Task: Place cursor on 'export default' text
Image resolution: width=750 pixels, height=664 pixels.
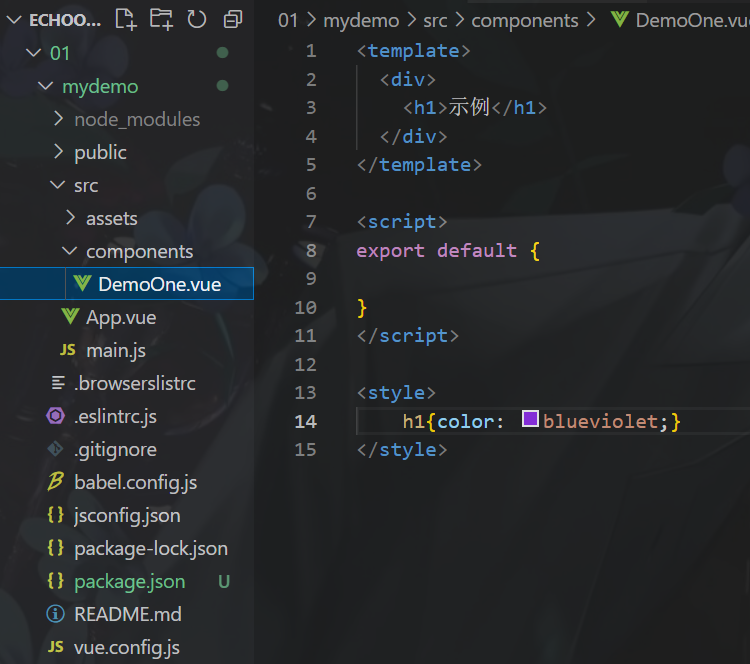Action: click(437, 251)
